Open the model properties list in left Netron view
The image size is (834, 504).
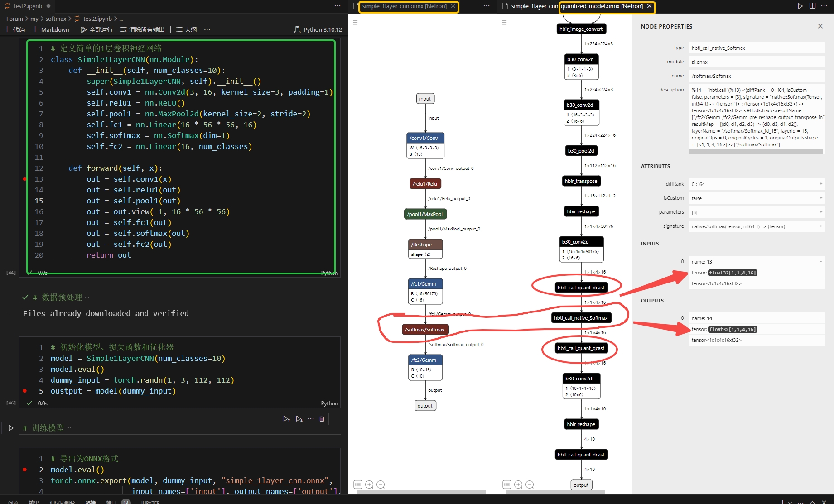358,485
